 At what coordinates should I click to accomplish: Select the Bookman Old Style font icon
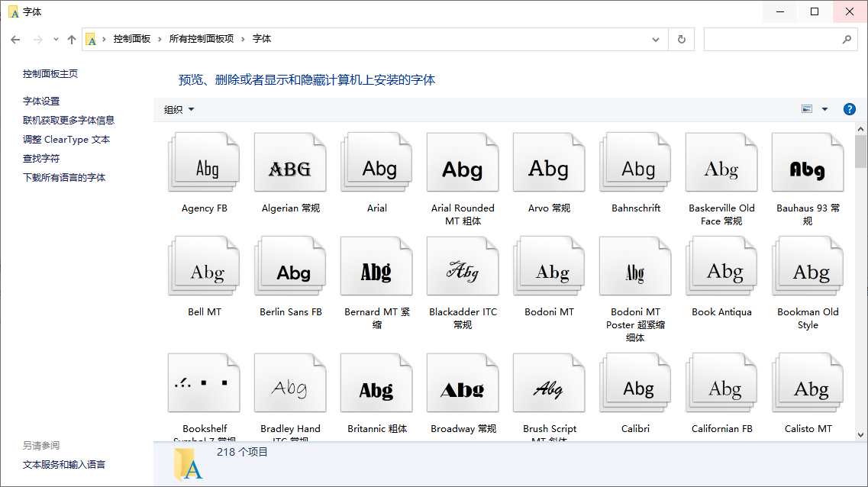click(808, 266)
